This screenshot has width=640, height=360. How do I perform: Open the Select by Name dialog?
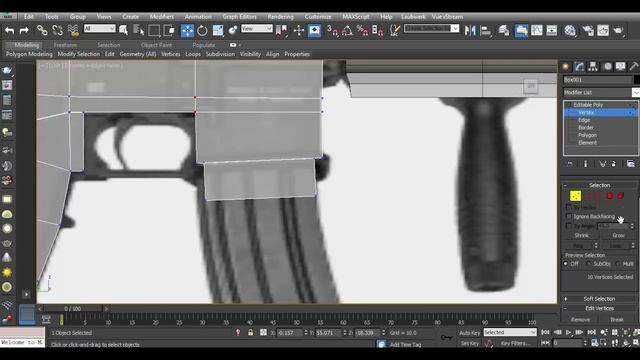139,30
